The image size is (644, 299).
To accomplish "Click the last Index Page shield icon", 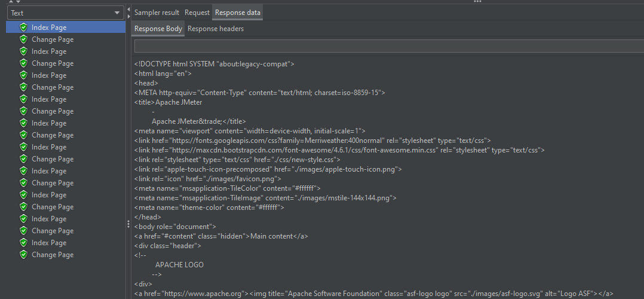I will click(23, 243).
